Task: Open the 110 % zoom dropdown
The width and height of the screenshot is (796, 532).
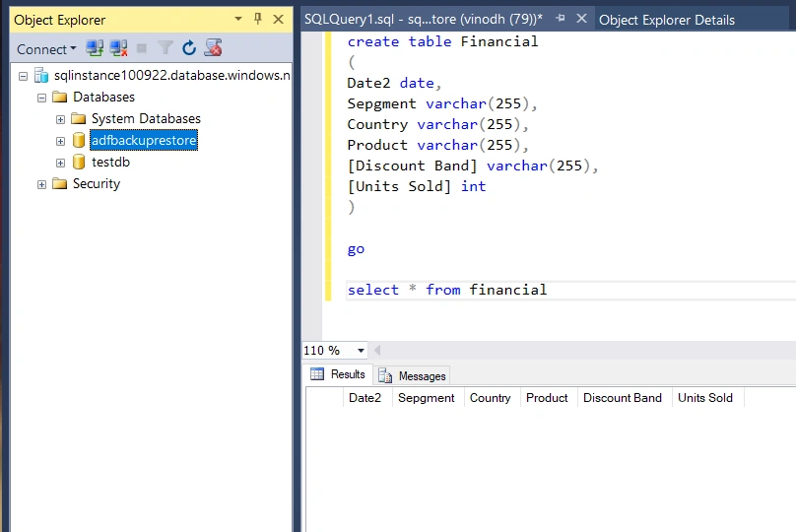Action: pos(361,351)
